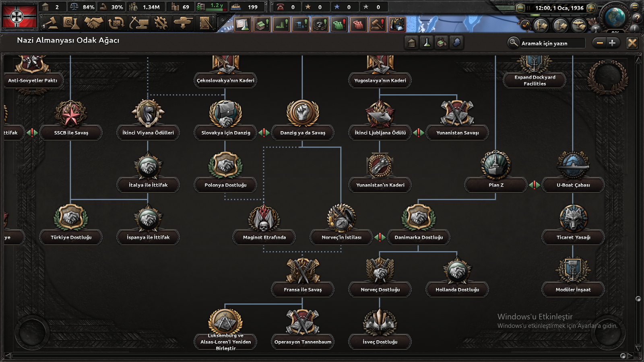Open the country view via the German flag

19,16
